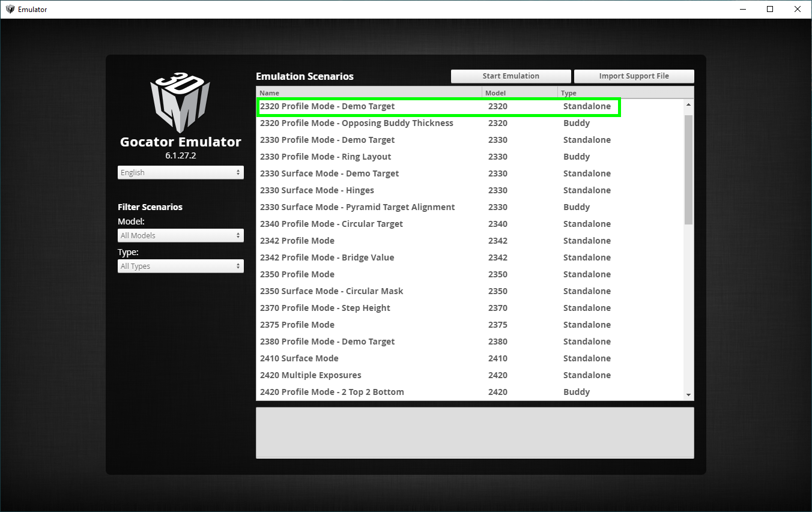The image size is (812, 512).
Task: Click the Gocator Emulator 3D cube logo
Action: tap(180, 102)
